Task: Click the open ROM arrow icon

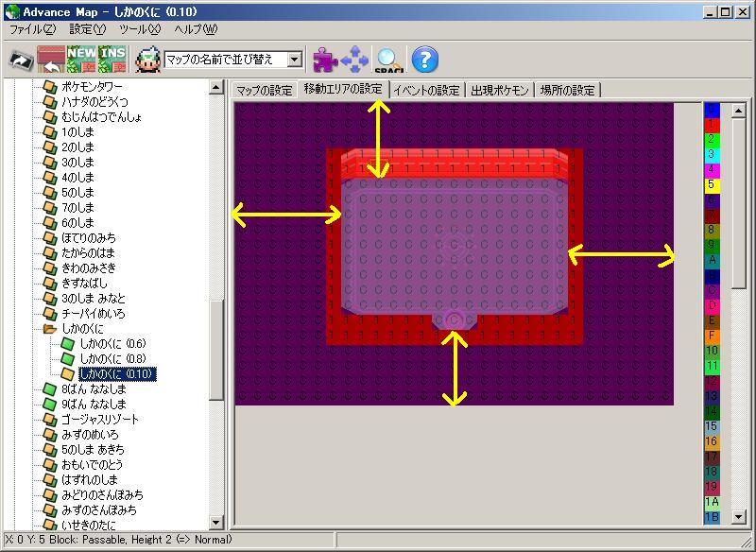Action: (21, 60)
